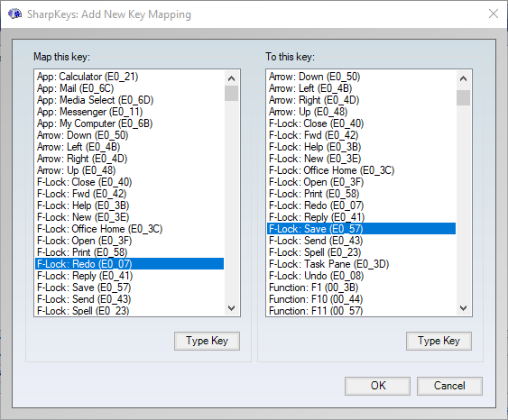Confirm the mapping with OK
This screenshot has width=508, height=420.
click(377, 386)
